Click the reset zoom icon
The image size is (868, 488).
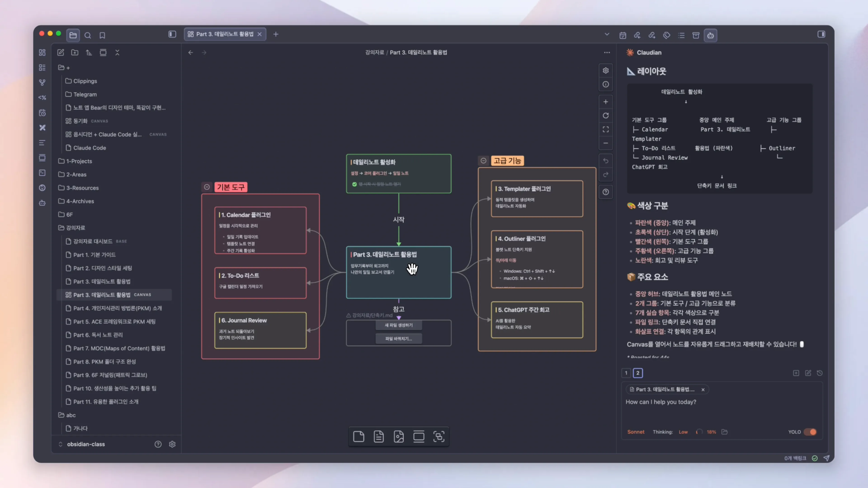tap(606, 115)
